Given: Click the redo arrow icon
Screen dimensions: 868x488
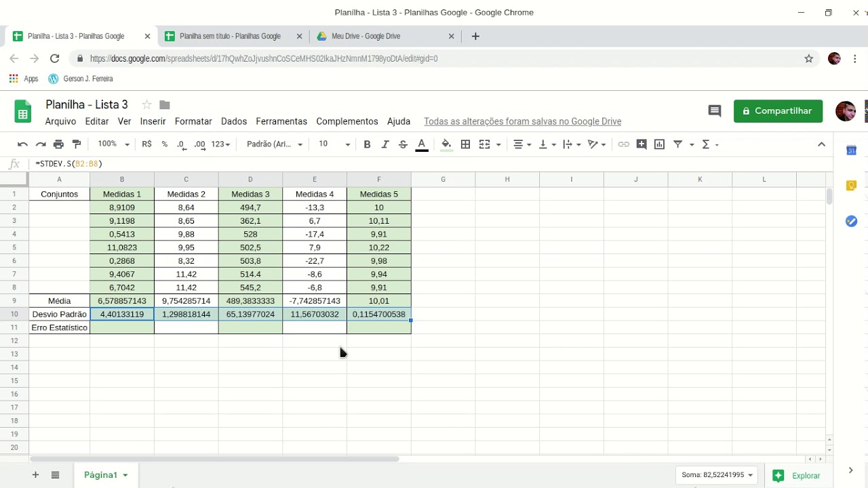Looking at the screenshot, I should 41,144.
